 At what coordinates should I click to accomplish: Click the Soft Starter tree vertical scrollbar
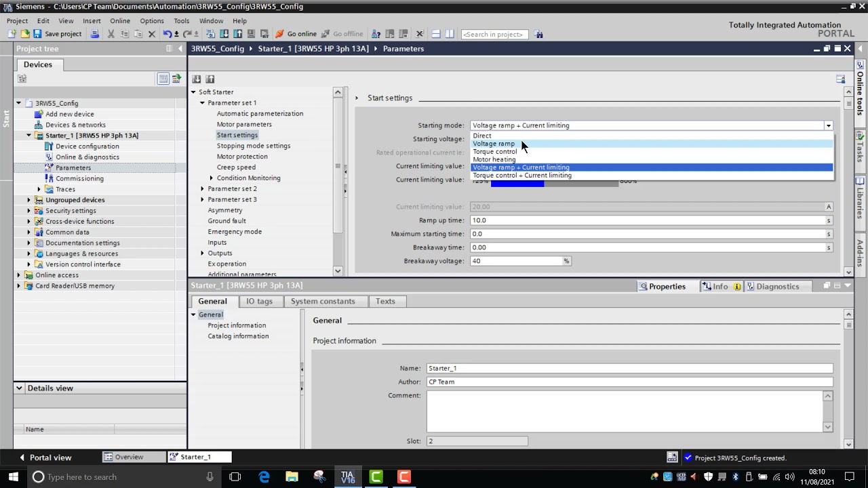click(x=338, y=182)
